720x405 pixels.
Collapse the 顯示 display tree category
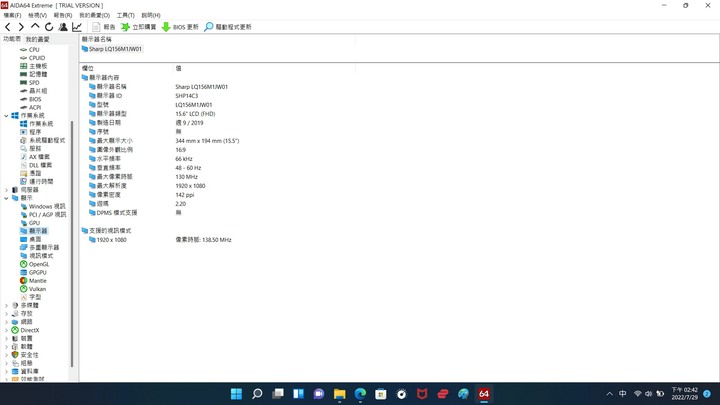click(6, 198)
